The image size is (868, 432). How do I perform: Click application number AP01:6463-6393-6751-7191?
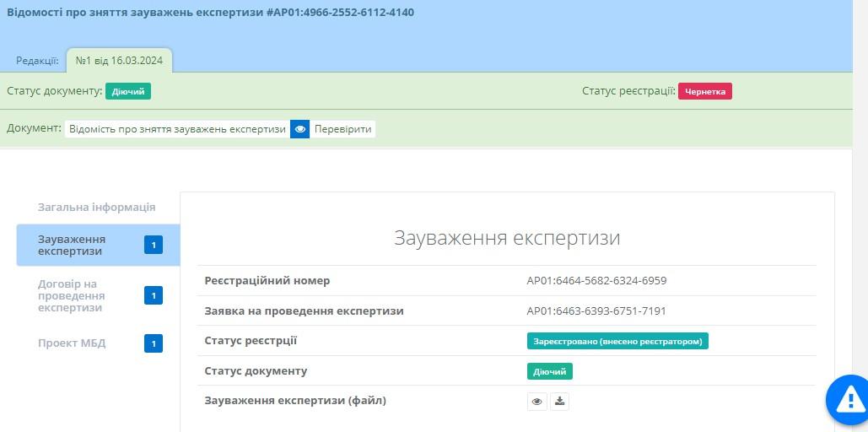596,311
